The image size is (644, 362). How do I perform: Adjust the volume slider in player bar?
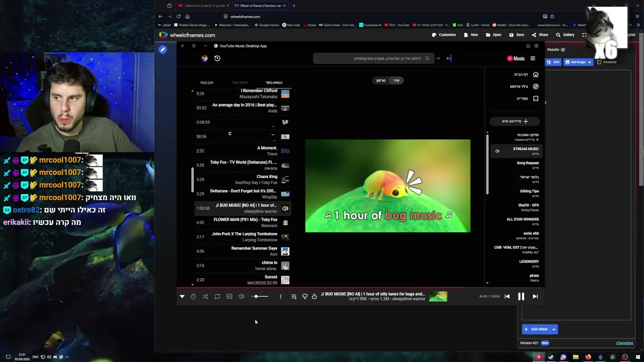coord(260,297)
